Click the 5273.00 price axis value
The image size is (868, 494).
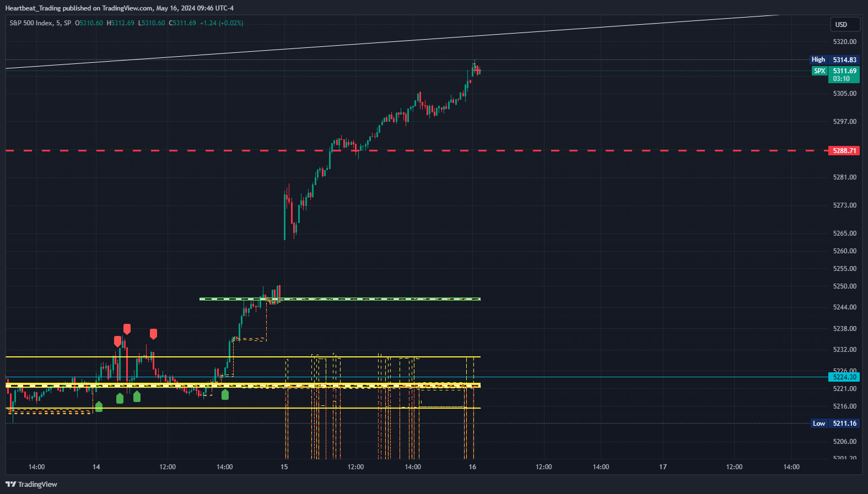[844, 205]
